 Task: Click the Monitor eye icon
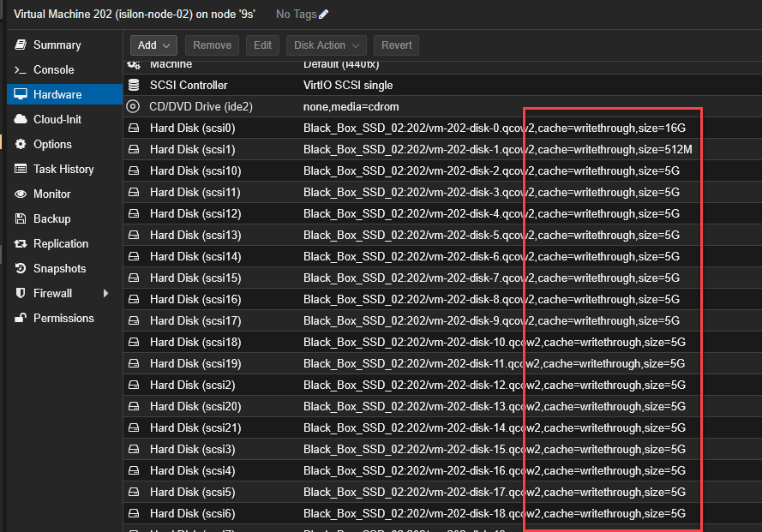coord(21,194)
